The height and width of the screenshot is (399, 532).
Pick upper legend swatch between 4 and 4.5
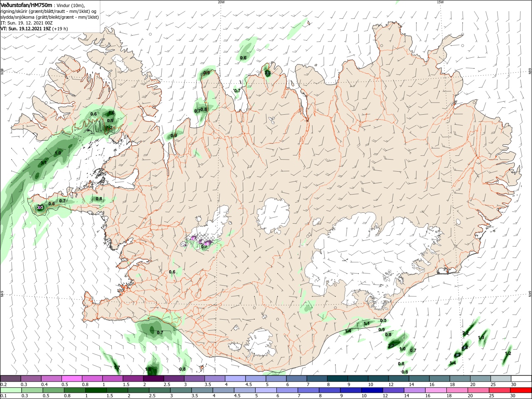pos(235,379)
